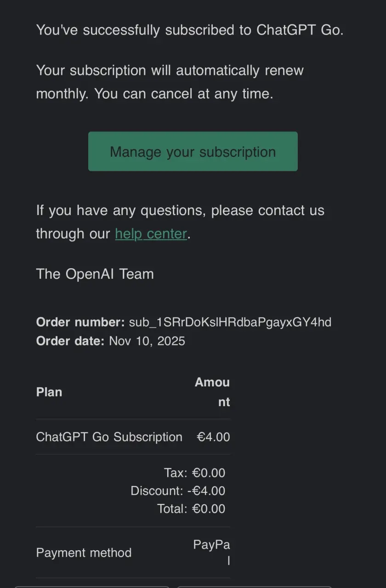This screenshot has width=386, height=588.
Task: Select the Discount -€4.00 line
Action: (x=178, y=491)
